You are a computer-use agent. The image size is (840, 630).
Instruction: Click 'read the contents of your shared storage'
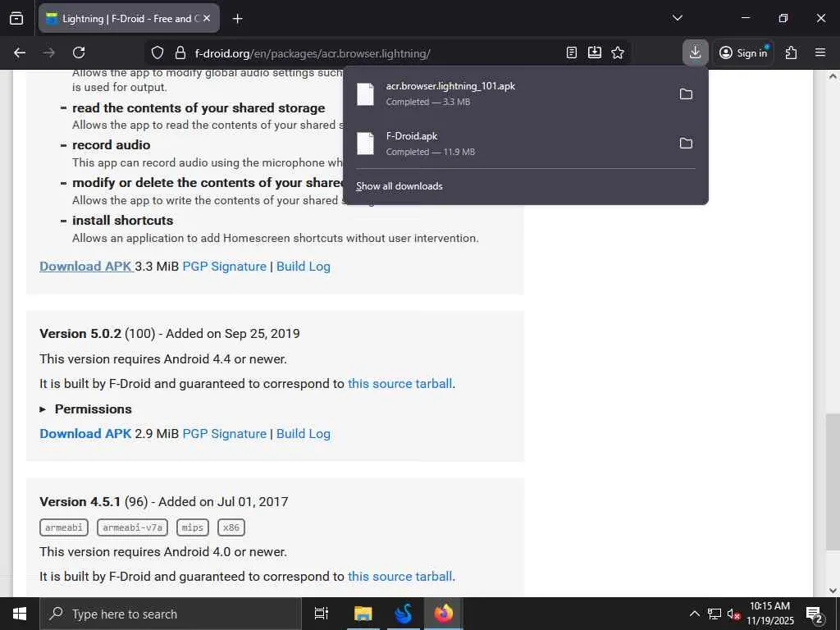point(199,107)
